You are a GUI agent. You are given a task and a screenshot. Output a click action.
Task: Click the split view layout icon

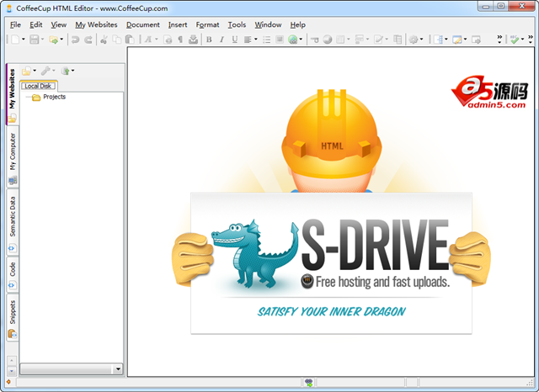(x=438, y=40)
